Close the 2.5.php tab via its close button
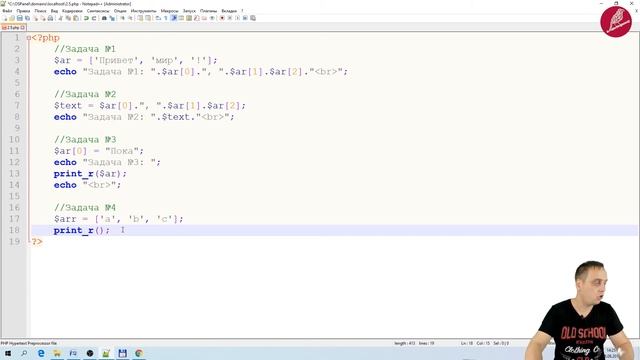Viewport: 640px width, 360px height. [23, 27]
